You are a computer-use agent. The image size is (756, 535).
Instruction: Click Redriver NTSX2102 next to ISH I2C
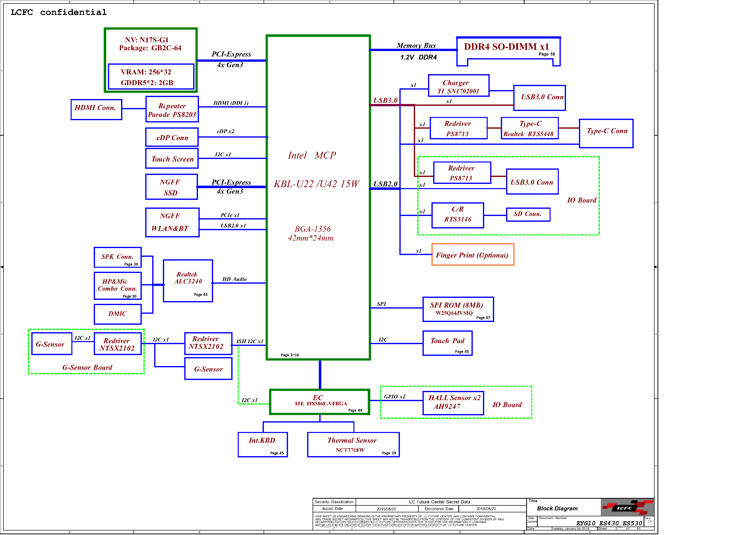(x=208, y=344)
